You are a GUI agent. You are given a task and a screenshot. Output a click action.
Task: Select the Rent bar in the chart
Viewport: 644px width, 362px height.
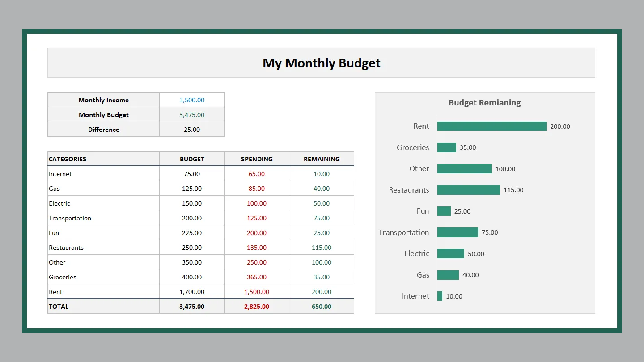pyautogui.click(x=492, y=126)
